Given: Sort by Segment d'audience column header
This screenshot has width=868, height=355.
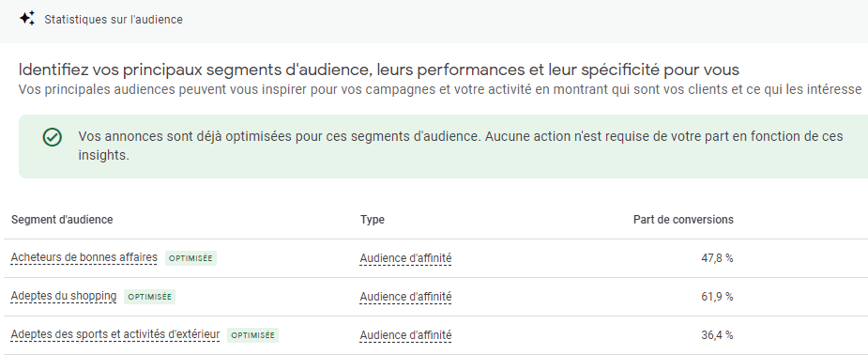Looking at the screenshot, I should [x=62, y=220].
